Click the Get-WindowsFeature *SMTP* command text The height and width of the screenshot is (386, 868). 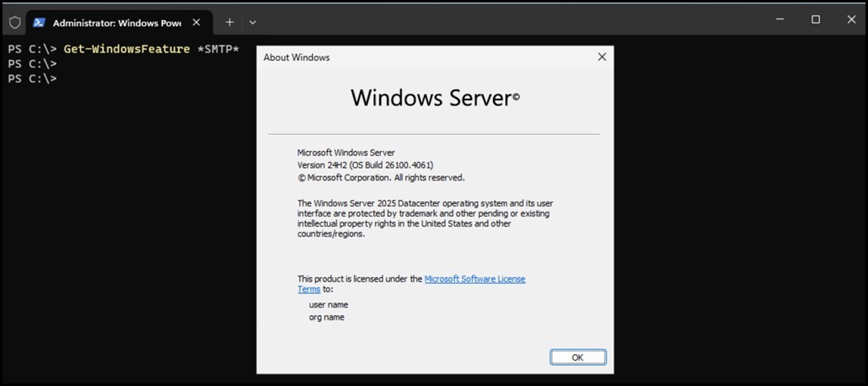coord(152,49)
